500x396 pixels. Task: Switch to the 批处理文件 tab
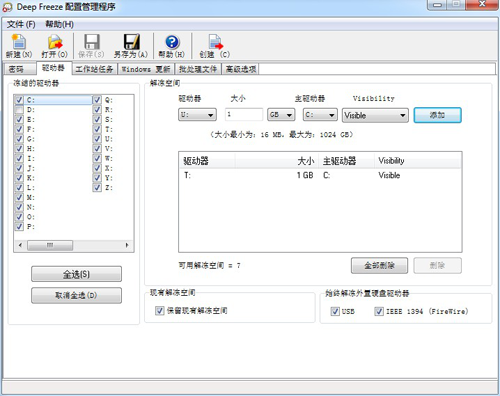(x=198, y=69)
